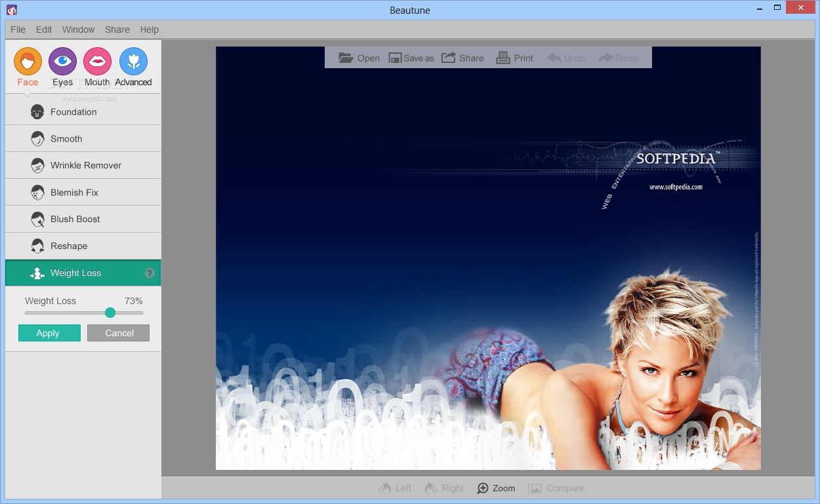Open the Share menu
820x504 pixels.
pyautogui.click(x=117, y=29)
